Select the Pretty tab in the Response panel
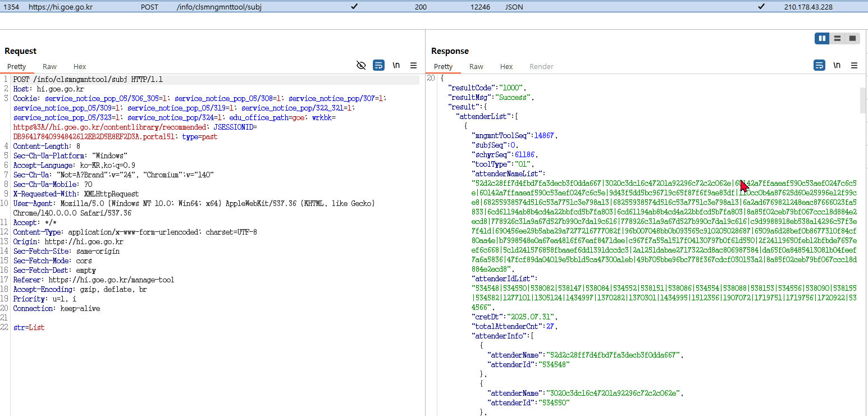This screenshot has width=868, height=416. click(x=443, y=66)
